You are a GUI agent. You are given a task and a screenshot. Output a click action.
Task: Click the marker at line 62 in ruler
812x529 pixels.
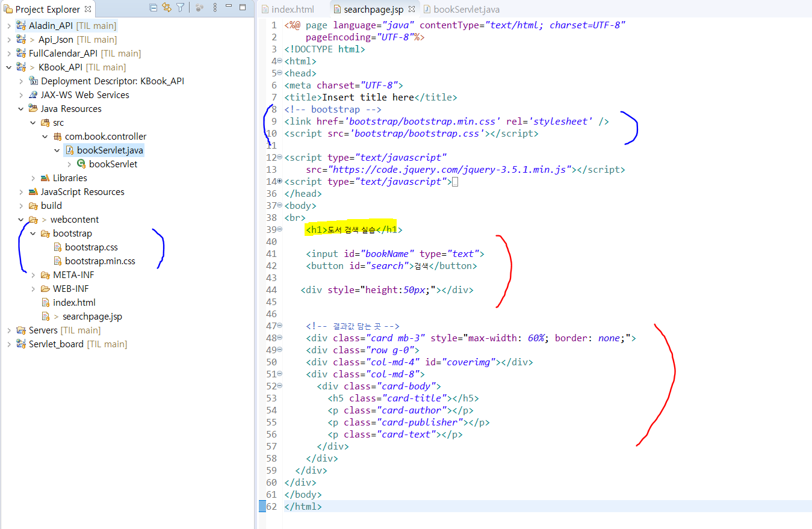(x=262, y=507)
